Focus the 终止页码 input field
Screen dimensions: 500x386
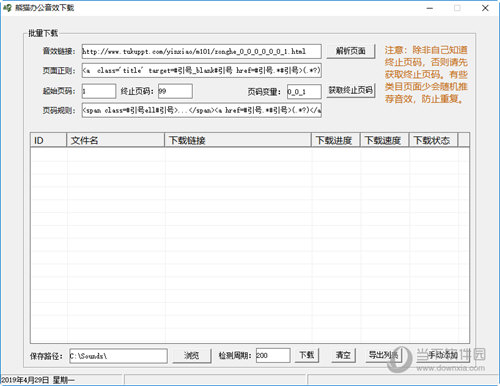175,91
